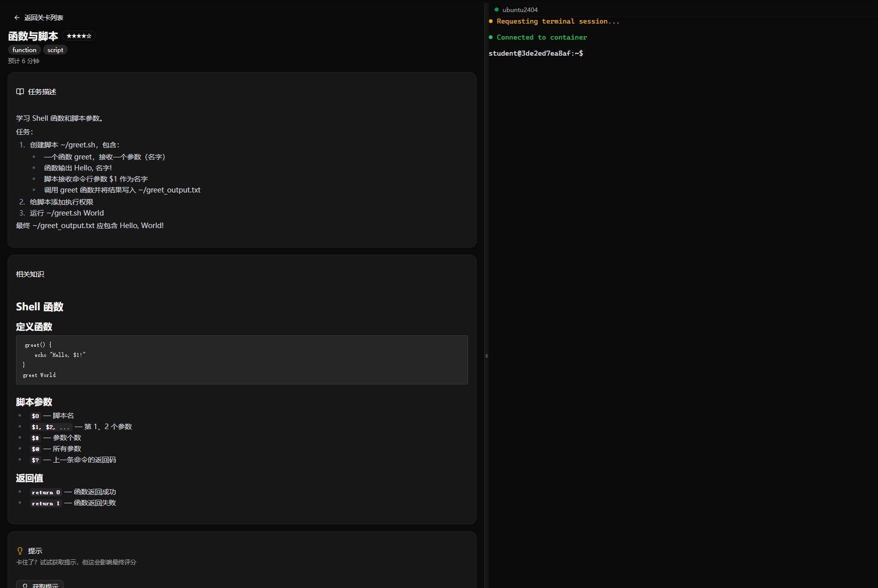Click the Shell 函数 heading
This screenshot has height=588, width=878.
[40, 307]
